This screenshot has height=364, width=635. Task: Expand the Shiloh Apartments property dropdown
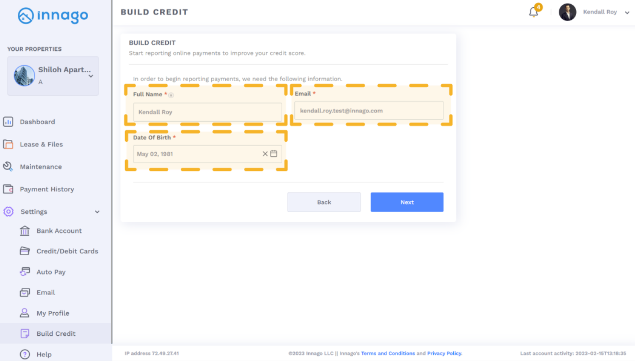(x=91, y=76)
